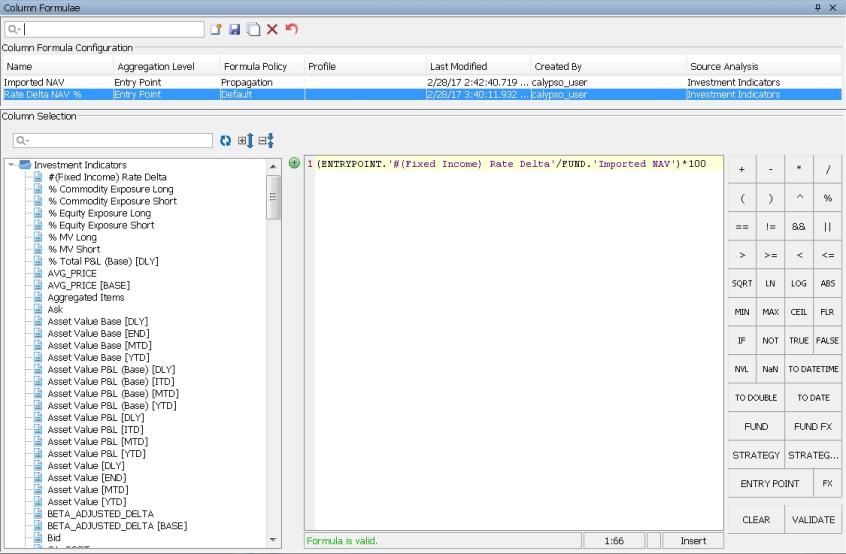This screenshot has height=554, width=846.
Task: Click the FX button beside ENTRY POINT
Action: point(827,483)
